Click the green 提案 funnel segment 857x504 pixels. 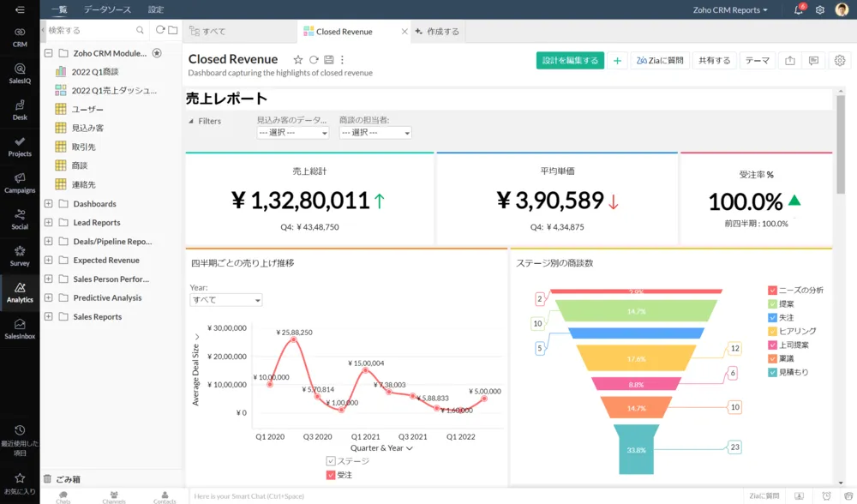coord(636,310)
